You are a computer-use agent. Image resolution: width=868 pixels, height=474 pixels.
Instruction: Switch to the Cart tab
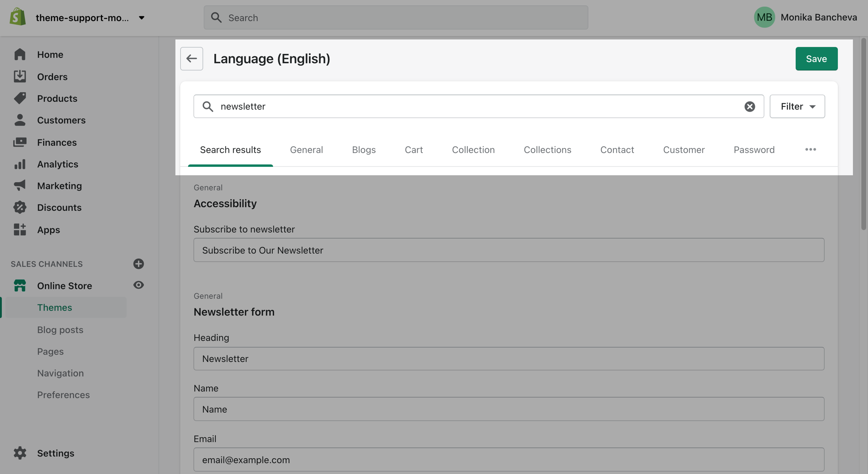(x=414, y=149)
